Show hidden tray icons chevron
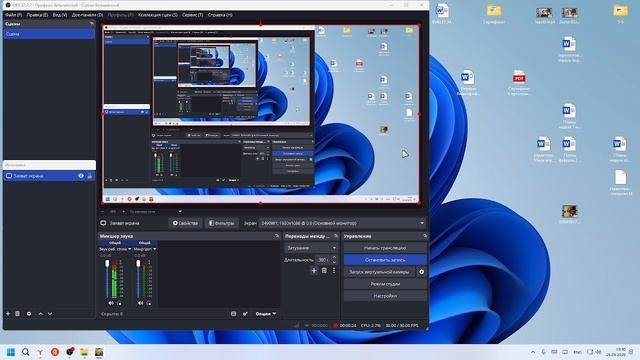This screenshot has height=360, width=640. click(x=533, y=352)
